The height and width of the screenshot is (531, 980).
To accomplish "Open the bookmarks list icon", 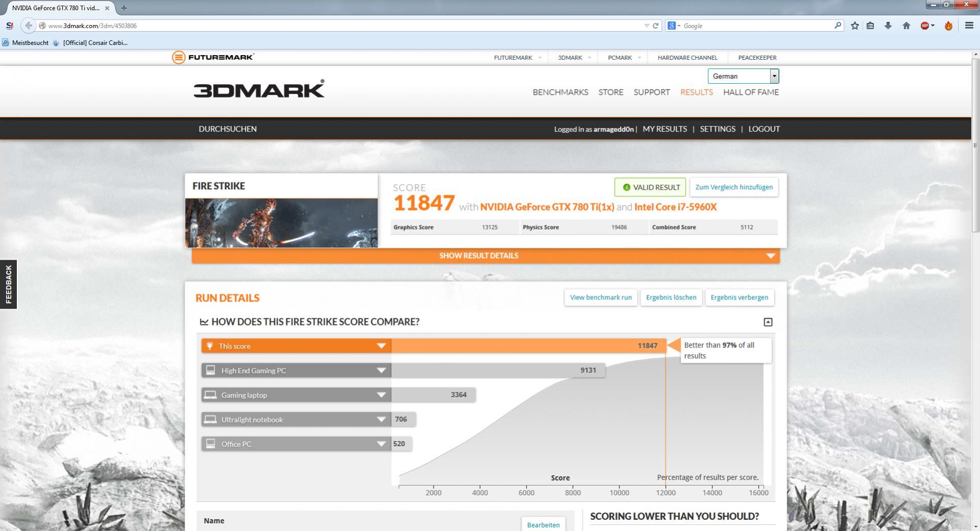I will pos(871,26).
